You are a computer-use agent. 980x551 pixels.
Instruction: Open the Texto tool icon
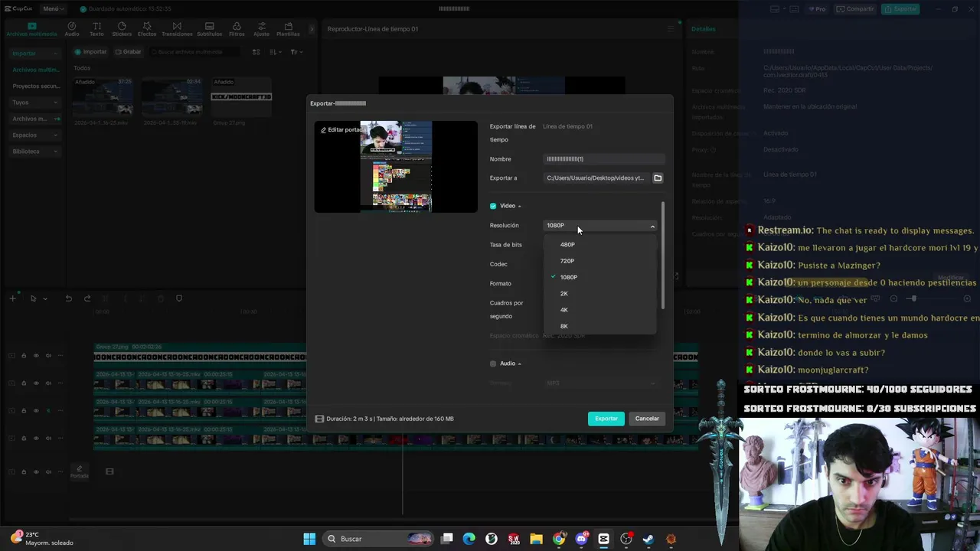[x=96, y=29]
